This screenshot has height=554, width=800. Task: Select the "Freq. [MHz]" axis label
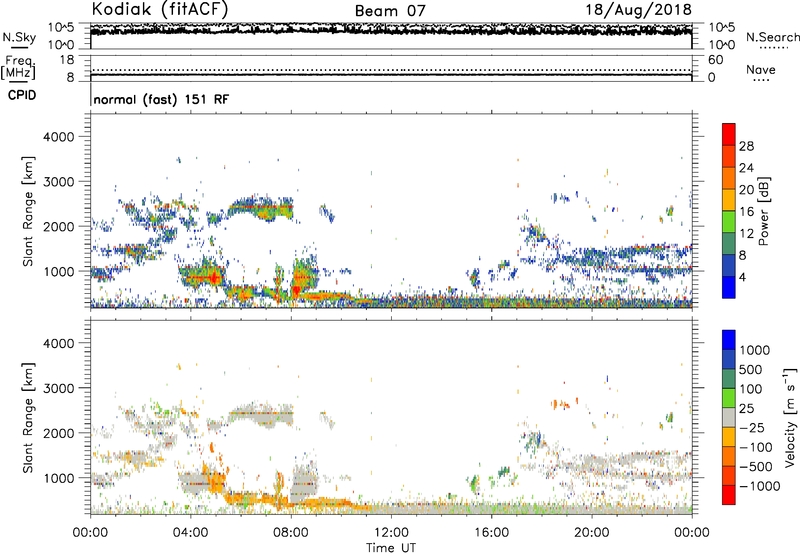(x=18, y=68)
